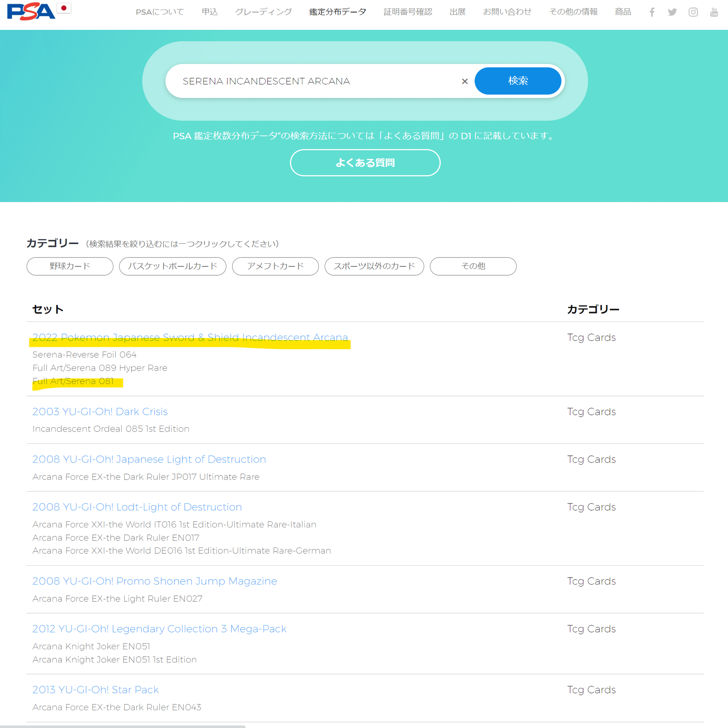The height and width of the screenshot is (728, 728).
Task: Open PSA's Twitter profile
Action: [x=672, y=12]
